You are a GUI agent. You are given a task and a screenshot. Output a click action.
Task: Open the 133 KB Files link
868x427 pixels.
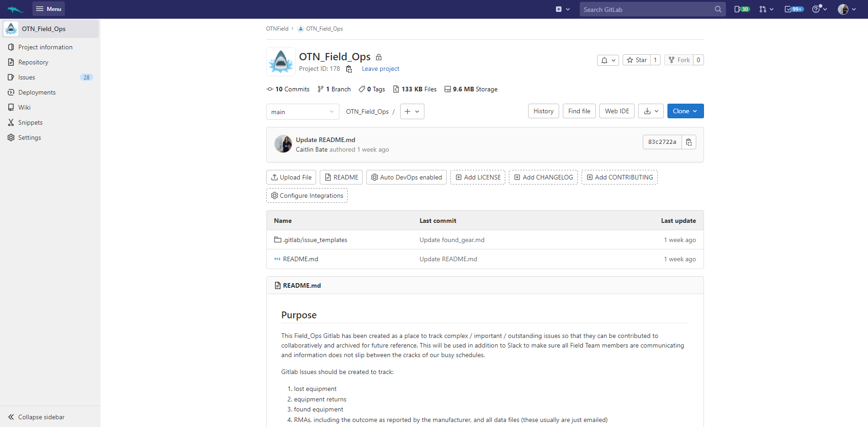pyautogui.click(x=415, y=89)
